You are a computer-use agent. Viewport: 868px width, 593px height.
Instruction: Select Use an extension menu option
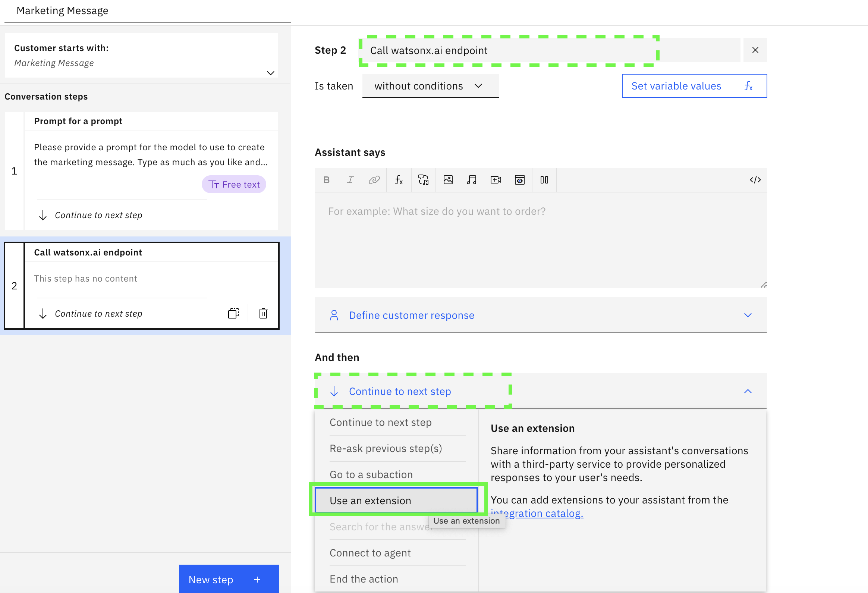[371, 500]
